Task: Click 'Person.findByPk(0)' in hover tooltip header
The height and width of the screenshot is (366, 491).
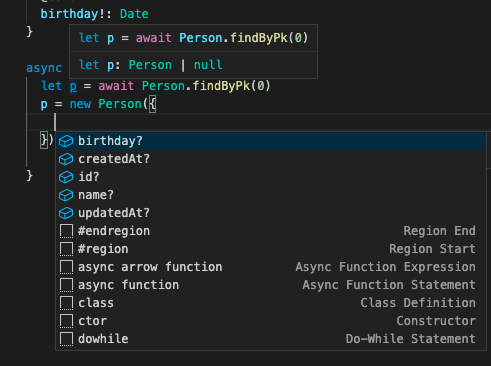Action: pos(244,38)
